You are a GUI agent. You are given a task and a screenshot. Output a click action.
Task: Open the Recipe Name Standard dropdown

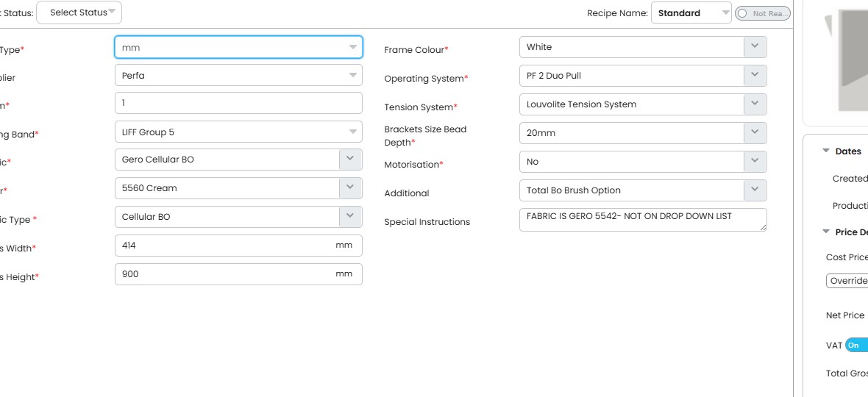(690, 12)
